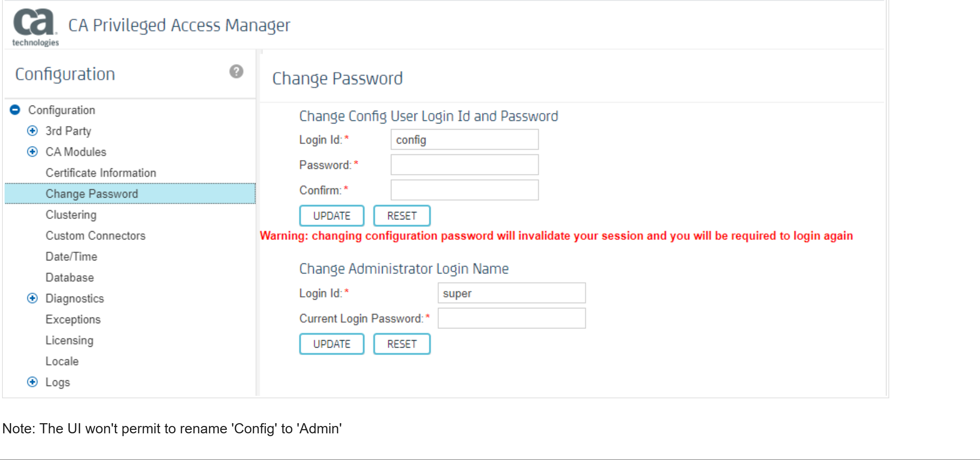The image size is (980, 460).
Task: Select Change Password in the tree
Action: 92,194
